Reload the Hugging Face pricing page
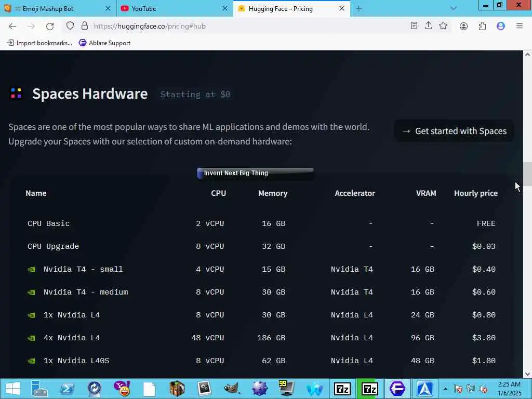532x399 pixels. tap(50, 26)
